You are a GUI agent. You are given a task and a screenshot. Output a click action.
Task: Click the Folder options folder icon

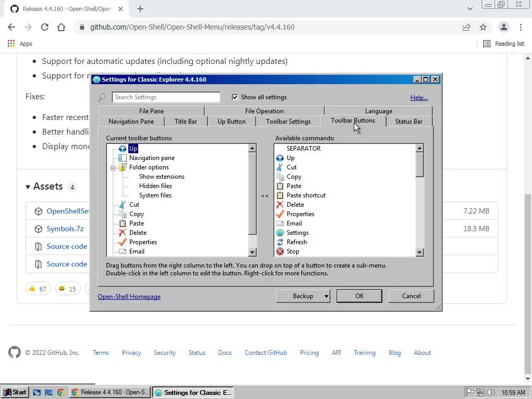coord(123,167)
